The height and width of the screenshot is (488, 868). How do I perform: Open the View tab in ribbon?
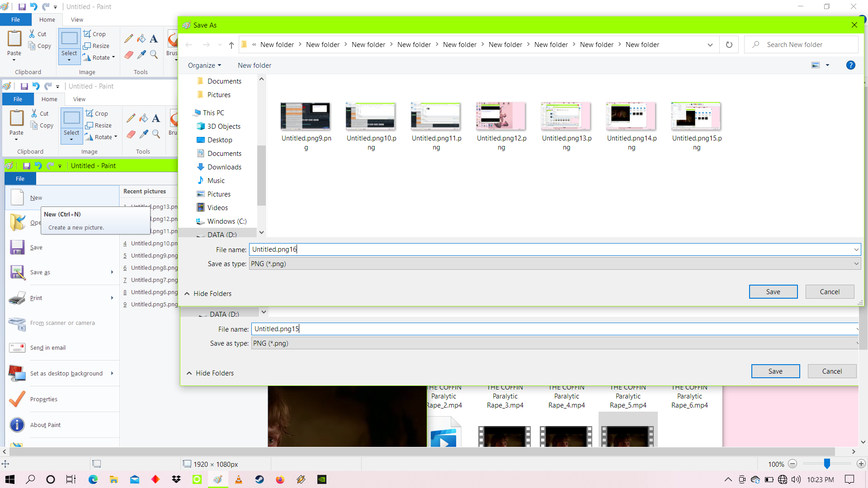point(76,20)
